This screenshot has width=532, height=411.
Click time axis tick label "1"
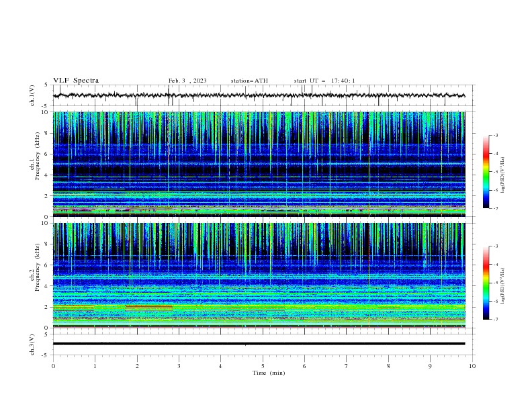(x=95, y=366)
